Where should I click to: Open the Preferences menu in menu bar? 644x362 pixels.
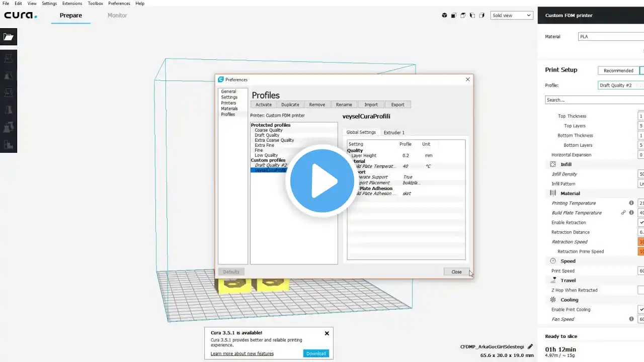click(119, 4)
